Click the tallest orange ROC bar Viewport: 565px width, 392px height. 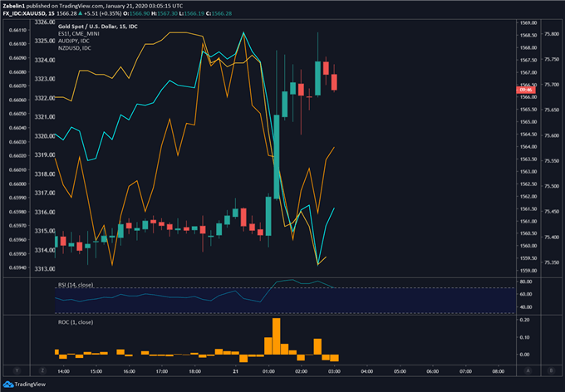[277, 336]
